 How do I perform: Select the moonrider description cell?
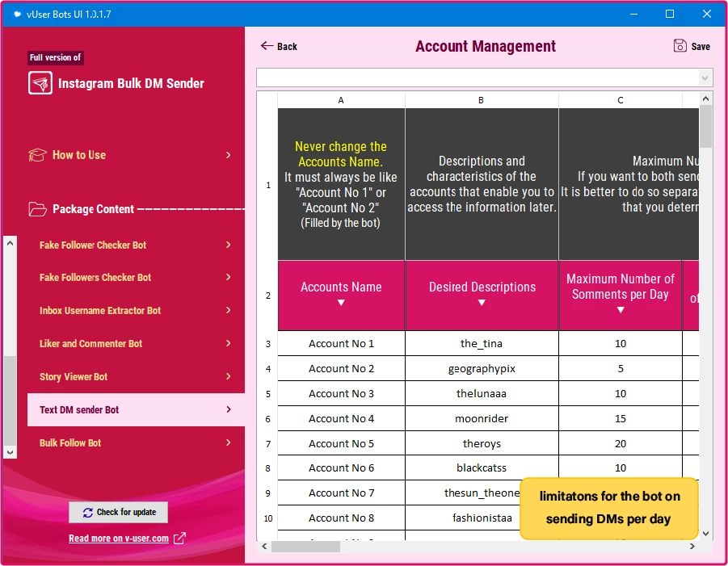point(482,419)
